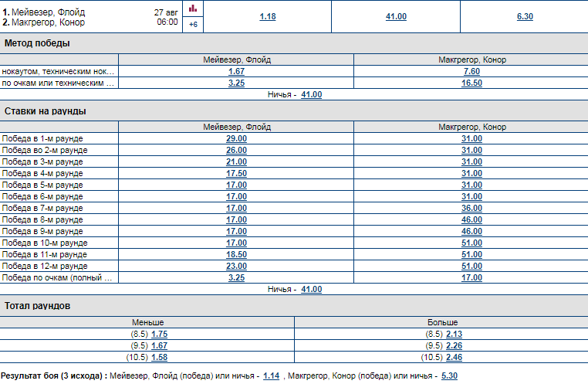Select McGregor odds for 6-м раунде
The width and height of the screenshot is (588, 384).
[471, 197]
